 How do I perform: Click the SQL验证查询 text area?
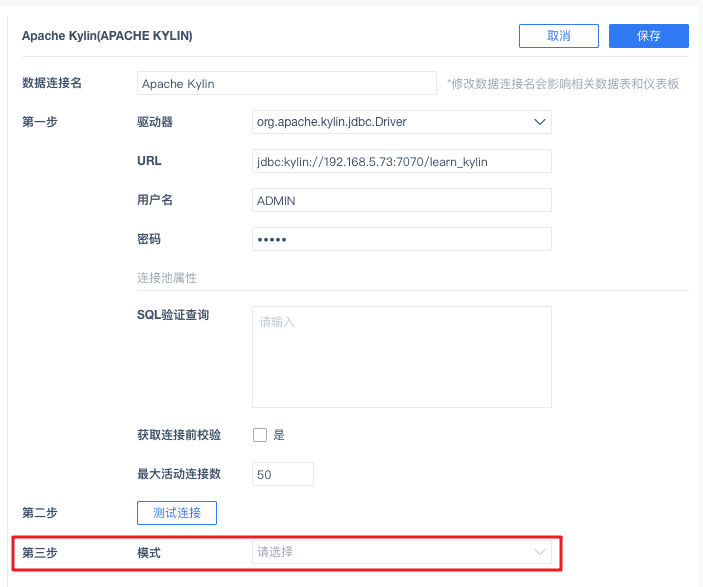tap(402, 357)
